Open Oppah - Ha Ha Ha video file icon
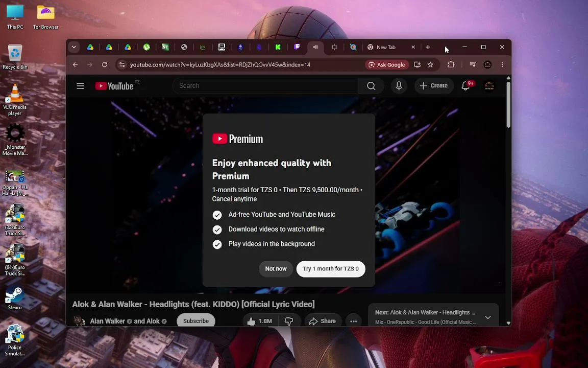588x368 pixels. (x=15, y=183)
